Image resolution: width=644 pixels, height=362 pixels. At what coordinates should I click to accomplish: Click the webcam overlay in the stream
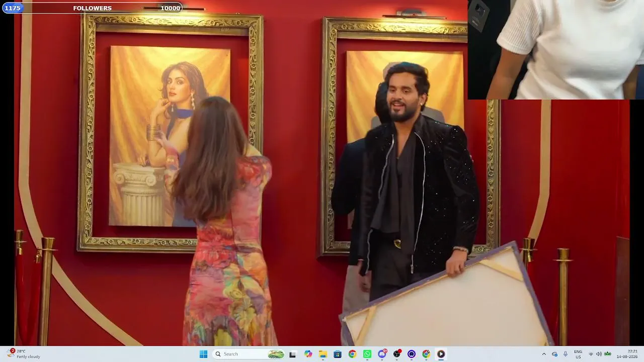[x=555, y=50]
